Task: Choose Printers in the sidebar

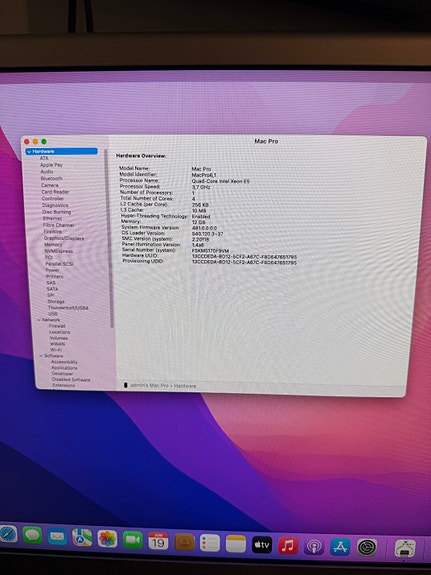Action: 55,276
